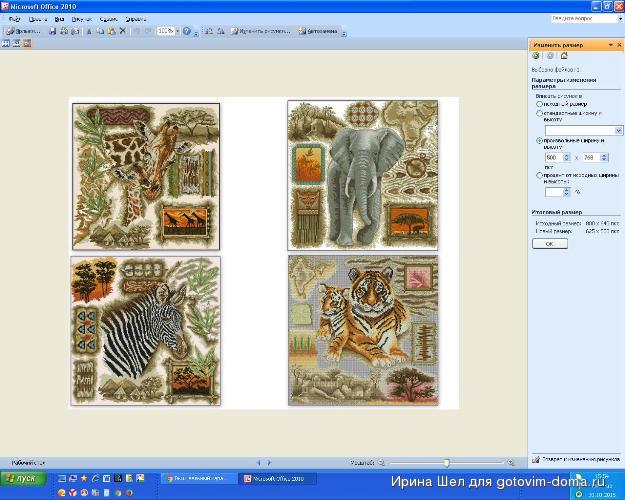Select the Custom width and height radio button
625x500 pixels.
point(539,140)
